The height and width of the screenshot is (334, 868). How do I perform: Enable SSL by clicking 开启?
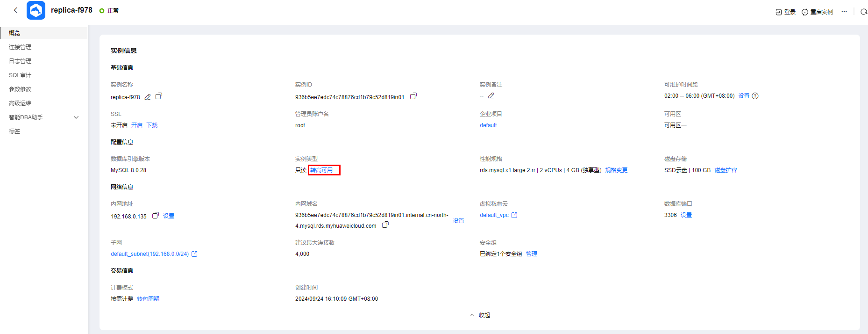[x=137, y=125]
